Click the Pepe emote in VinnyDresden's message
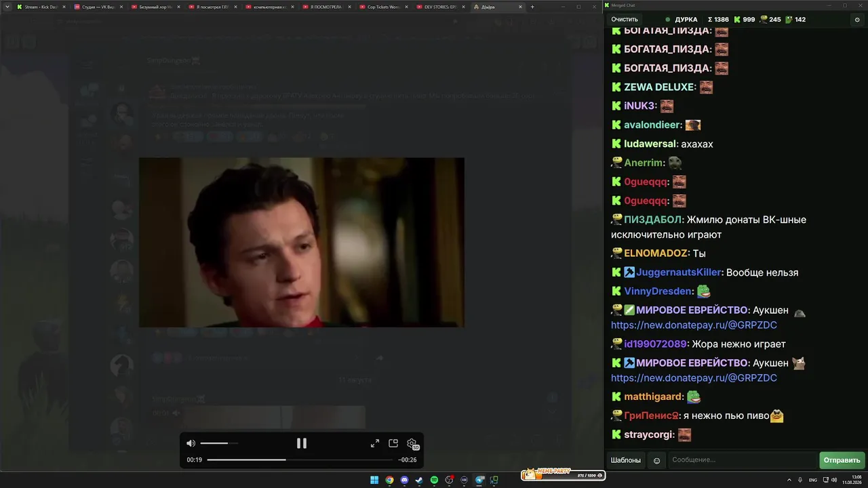 [704, 291]
